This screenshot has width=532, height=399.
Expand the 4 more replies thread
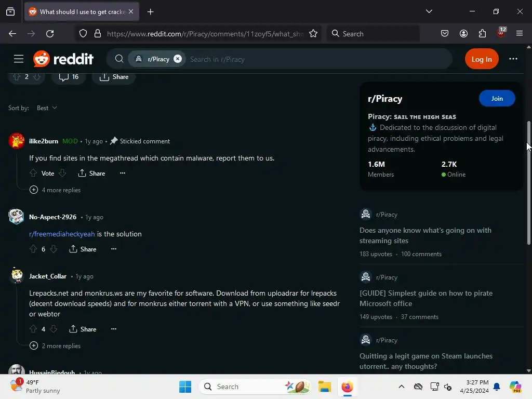coord(55,190)
